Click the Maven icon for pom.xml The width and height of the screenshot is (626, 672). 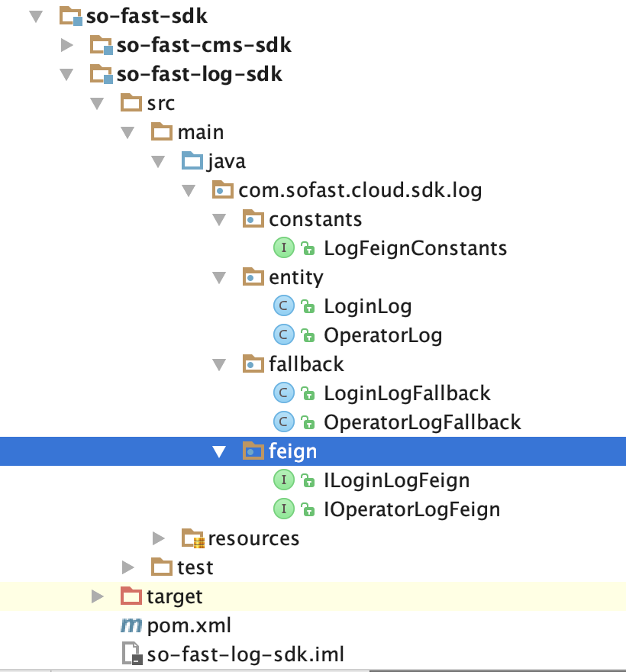[x=131, y=626]
